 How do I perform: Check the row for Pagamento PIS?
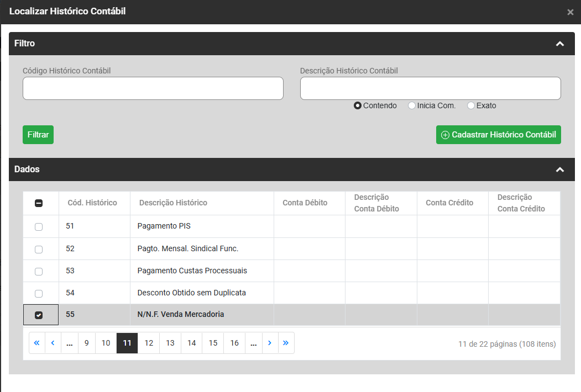[x=39, y=227]
